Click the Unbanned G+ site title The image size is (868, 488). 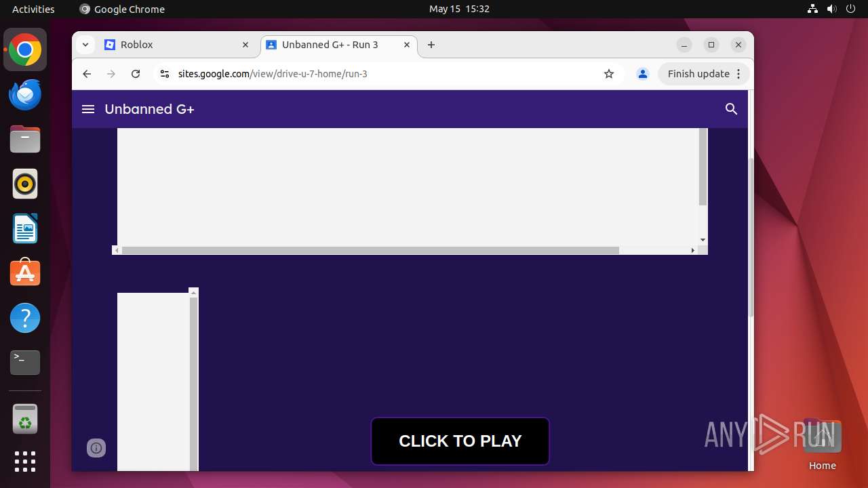click(x=149, y=109)
